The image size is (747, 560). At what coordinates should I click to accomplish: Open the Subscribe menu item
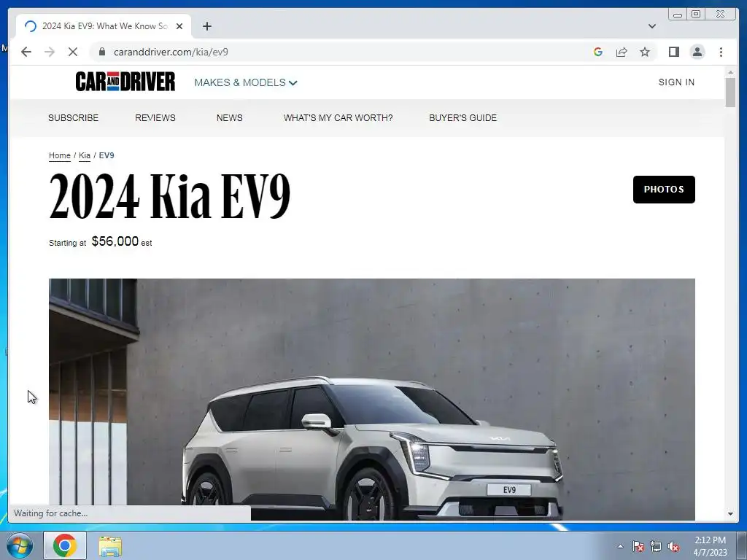74,117
